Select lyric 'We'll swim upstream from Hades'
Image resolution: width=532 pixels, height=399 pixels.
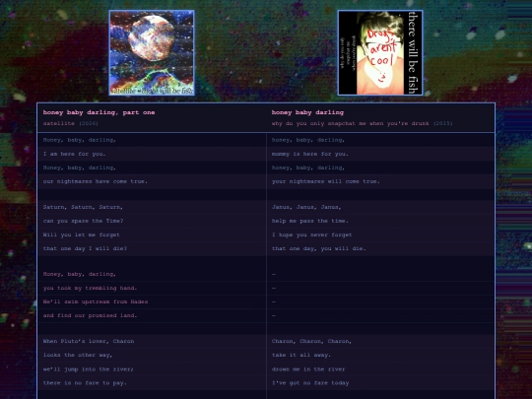point(96,302)
